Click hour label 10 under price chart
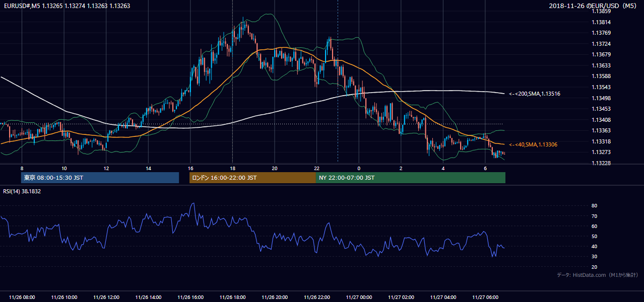Viewport: 644px width, 302px height. coord(64,168)
